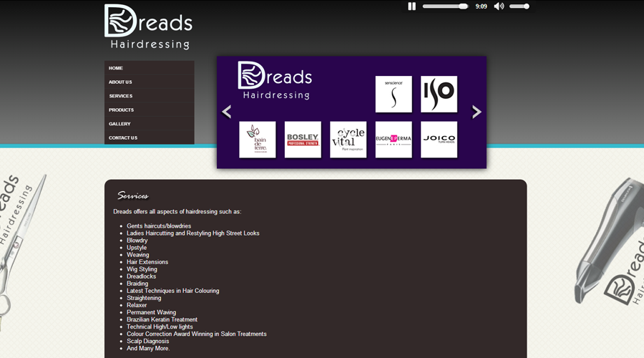Click the 'Straightening' list item
This screenshot has height=358, width=644.
(144, 298)
